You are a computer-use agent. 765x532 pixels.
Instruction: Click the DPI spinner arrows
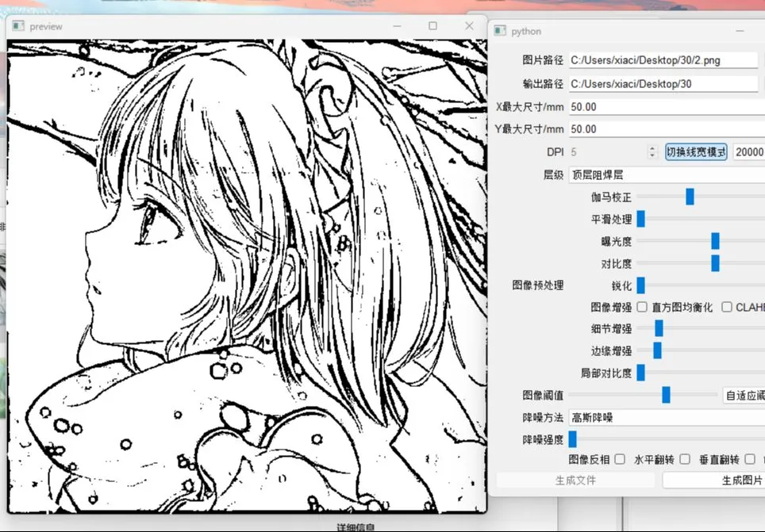tap(652, 151)
